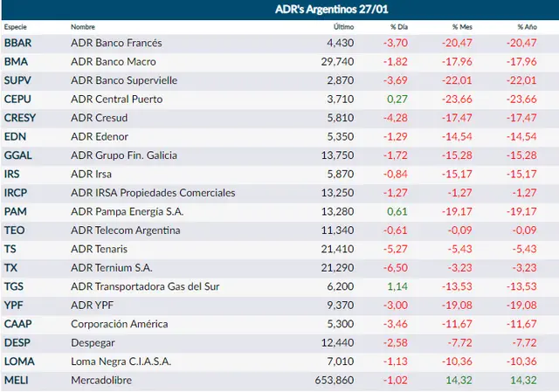Select the YPF ticker symbol
559x392 pixels.
point(14,306)
